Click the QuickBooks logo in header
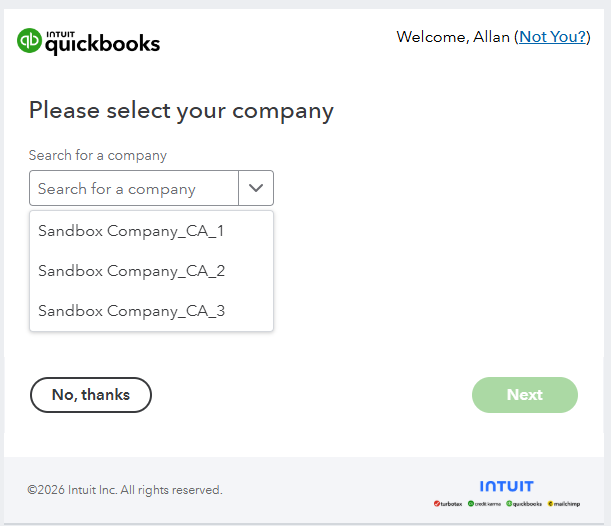This screenshot has width=611, height=526. tap(89, 40)
